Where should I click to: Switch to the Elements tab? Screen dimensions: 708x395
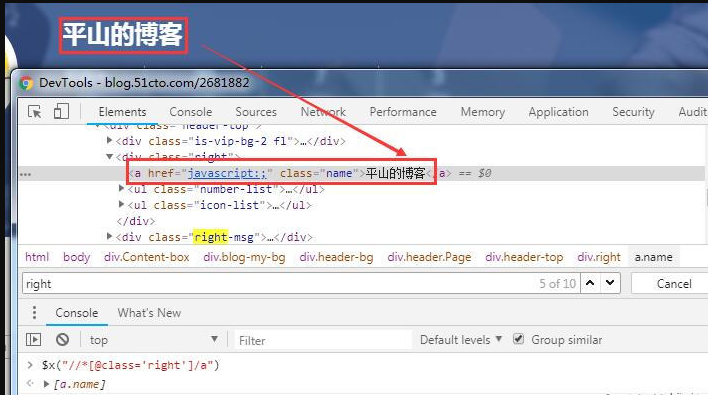point(122,112)
